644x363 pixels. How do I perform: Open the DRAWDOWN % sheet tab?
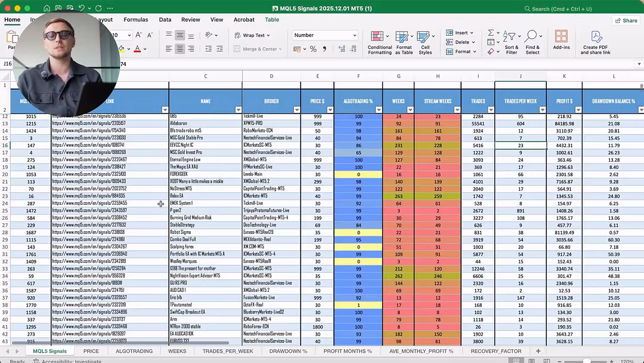[288, 351]
